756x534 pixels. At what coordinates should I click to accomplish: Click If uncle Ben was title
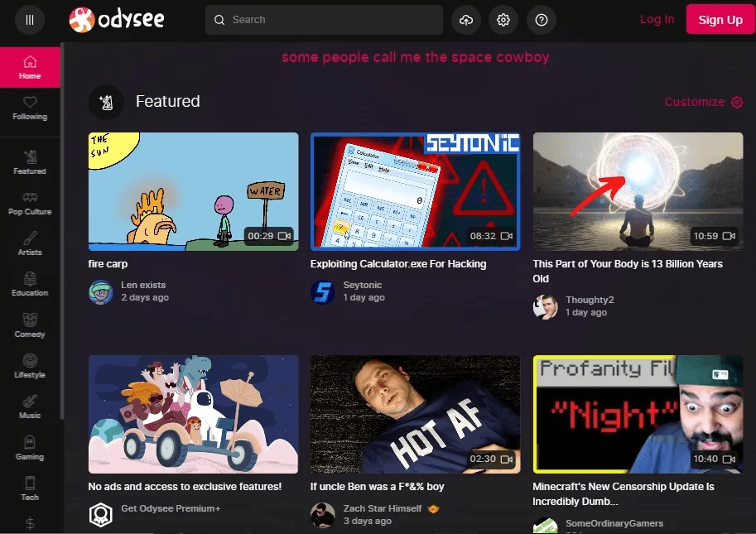click(x=377, y=487)
